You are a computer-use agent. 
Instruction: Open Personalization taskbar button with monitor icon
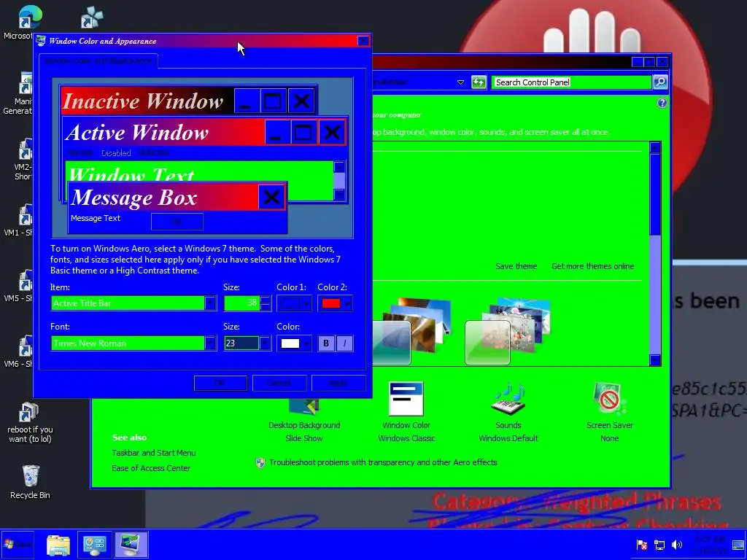click(131, 544)
